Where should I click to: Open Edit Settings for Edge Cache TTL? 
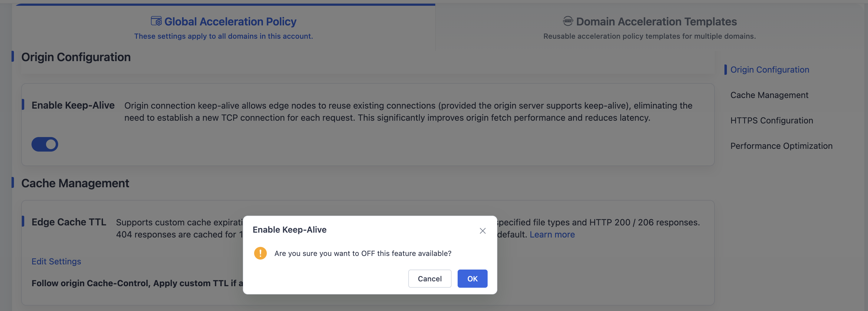[x=56, y=261]
